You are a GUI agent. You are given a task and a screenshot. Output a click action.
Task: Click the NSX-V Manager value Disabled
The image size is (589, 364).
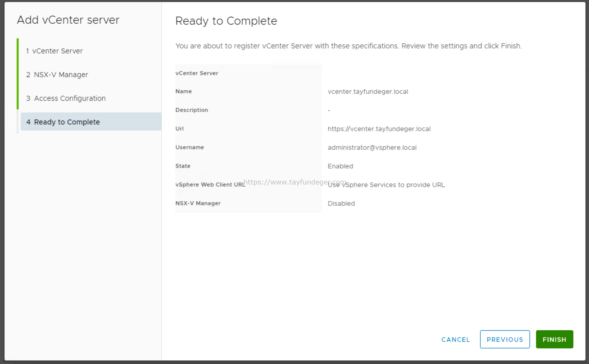[x=341, y=203]
